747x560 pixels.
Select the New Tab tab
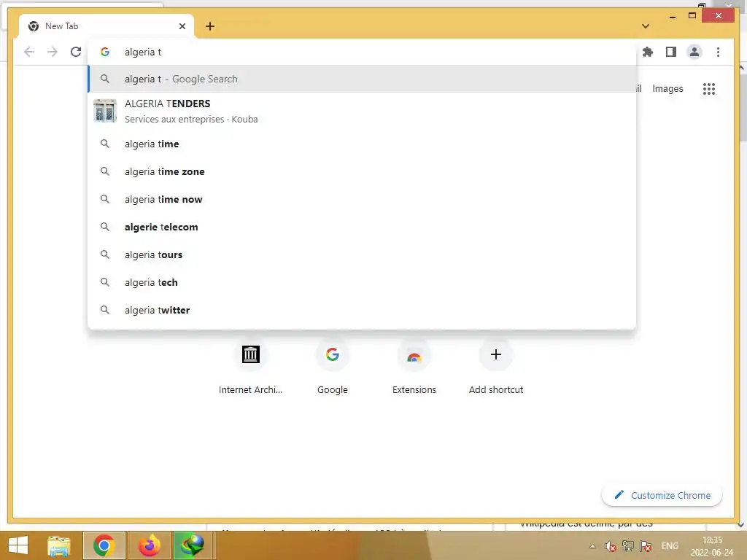pos(107,26)
